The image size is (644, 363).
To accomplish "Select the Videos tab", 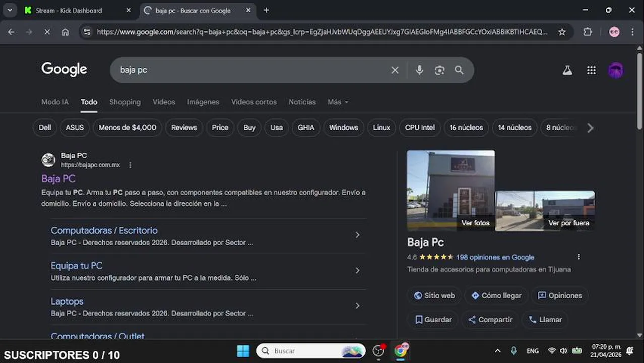I will point(164,102).
